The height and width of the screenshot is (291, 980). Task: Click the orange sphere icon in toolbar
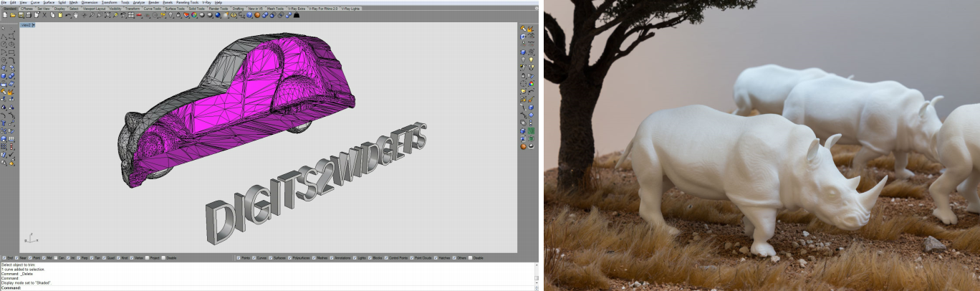(257, 15)
